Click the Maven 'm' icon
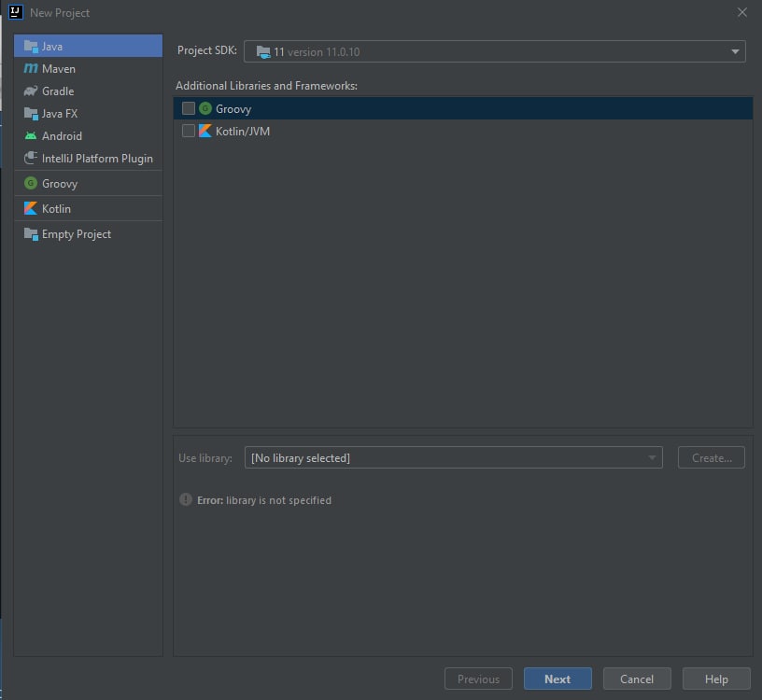The image size is (762, 700). (31, 68)
